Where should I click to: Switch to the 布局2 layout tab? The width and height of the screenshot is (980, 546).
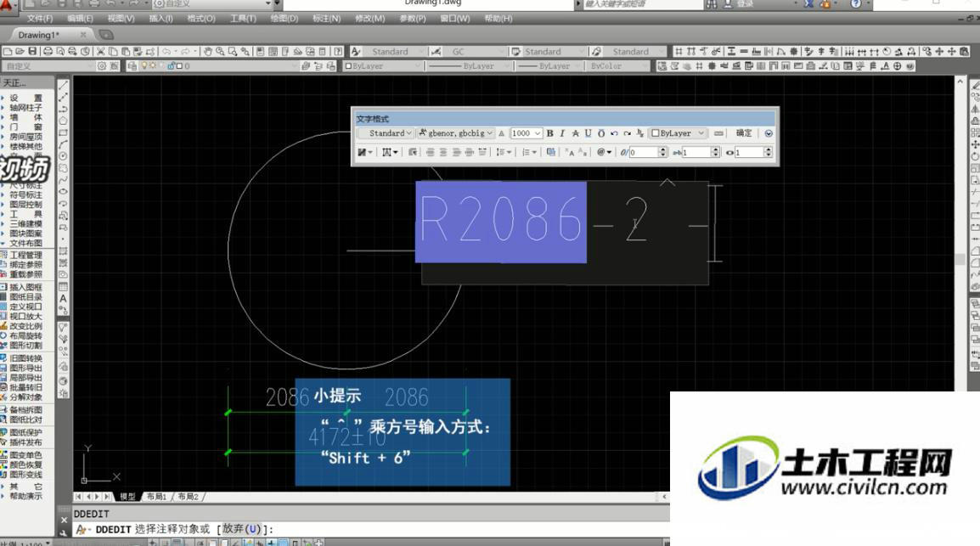[x=189, y=497]
